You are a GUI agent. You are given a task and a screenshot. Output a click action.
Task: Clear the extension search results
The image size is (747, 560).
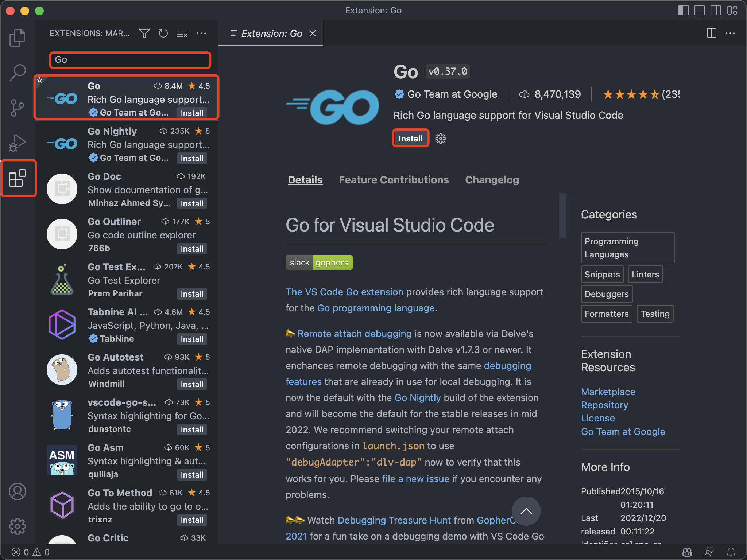tap(182, 33)
